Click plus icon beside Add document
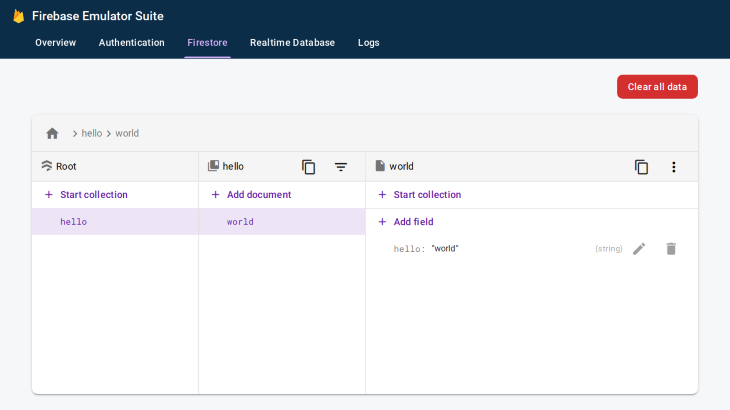The height and width of the screenshot is (410, 730). [x=215, y=195]
